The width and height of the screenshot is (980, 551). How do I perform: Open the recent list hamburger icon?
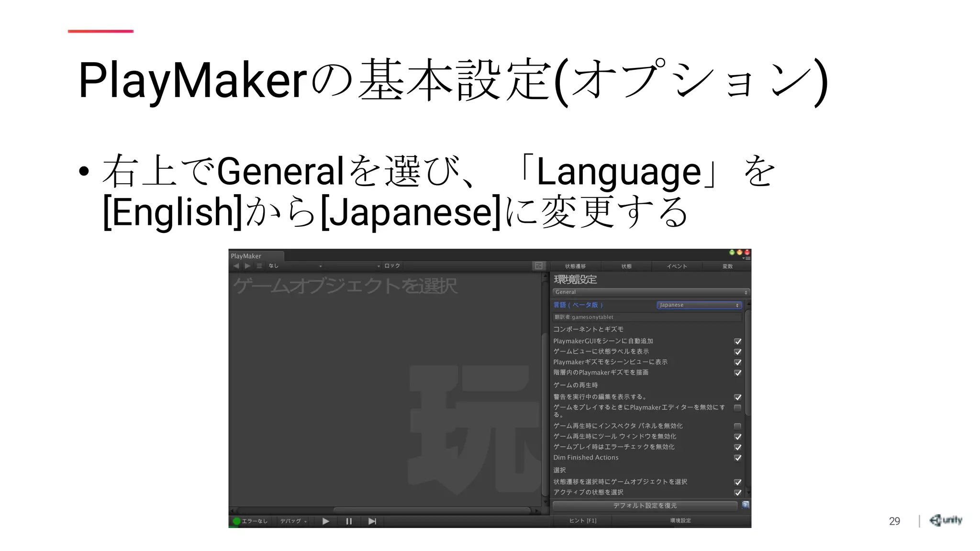(259, 266)
